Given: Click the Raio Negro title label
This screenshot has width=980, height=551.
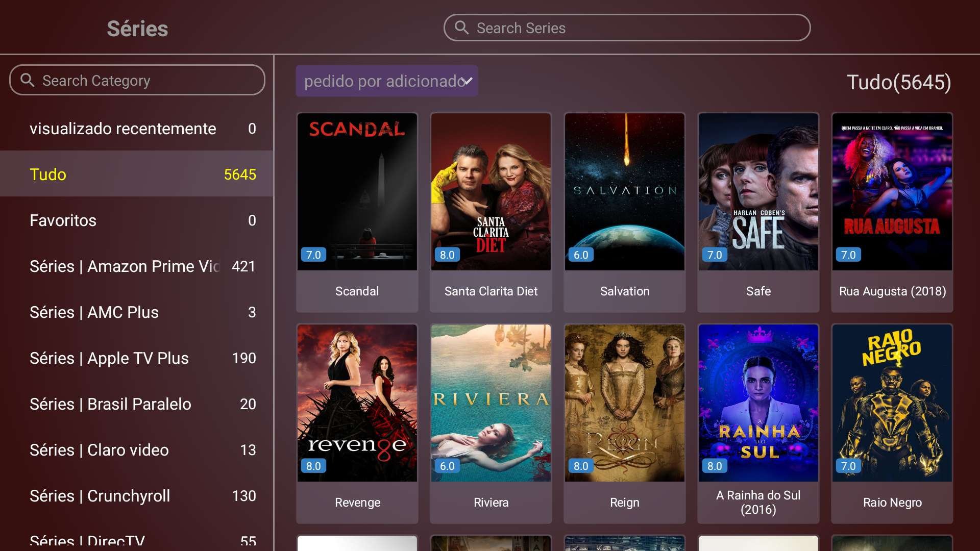Looking at the screenshot, I should 892,503.
